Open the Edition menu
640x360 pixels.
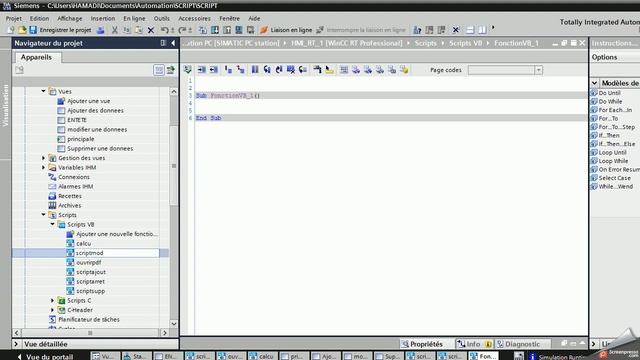click(x=39, y=18)
